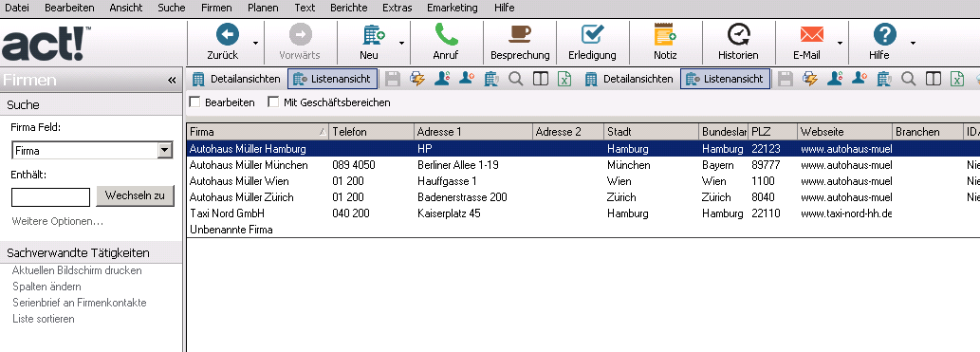The height and width of the screenshot is (352, 980).
Task: Add a note with the Notiz icon
Action: click(665, 34)
